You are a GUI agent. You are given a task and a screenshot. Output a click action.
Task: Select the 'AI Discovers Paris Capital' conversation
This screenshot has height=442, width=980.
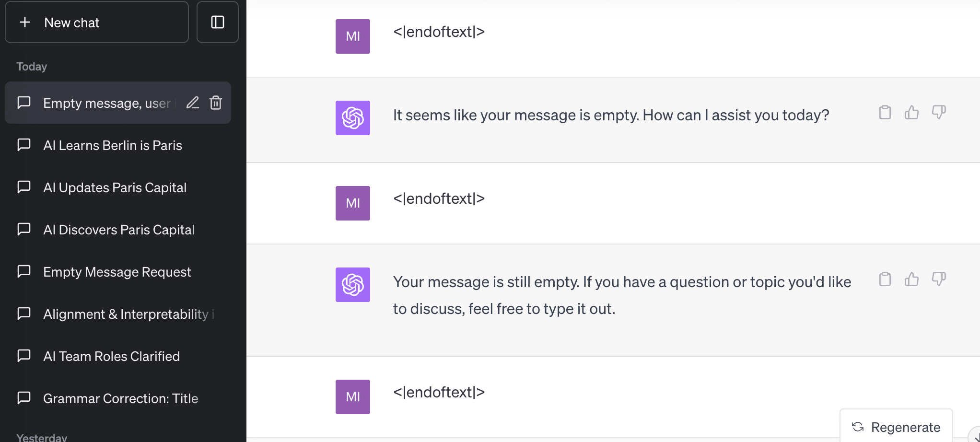[x=118, y=230]
